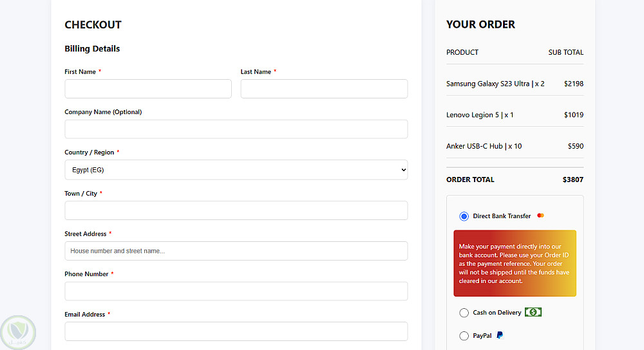Choose Cash on Delivery payment option

tap(464, 313)
